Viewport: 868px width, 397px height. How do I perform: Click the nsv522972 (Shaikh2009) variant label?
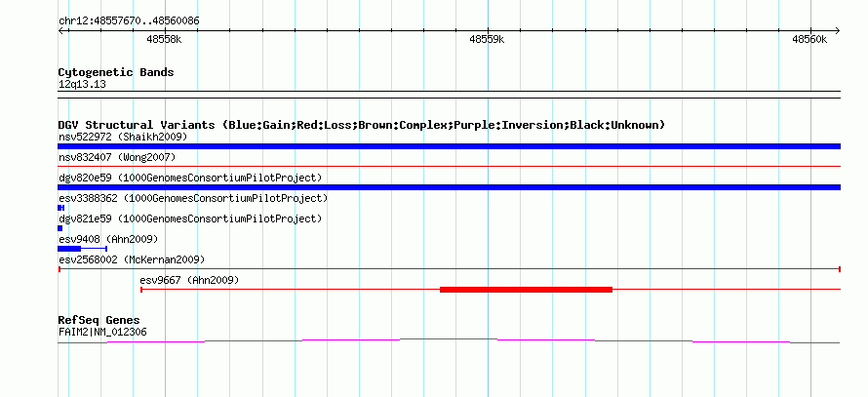click(x=123, y=137)
